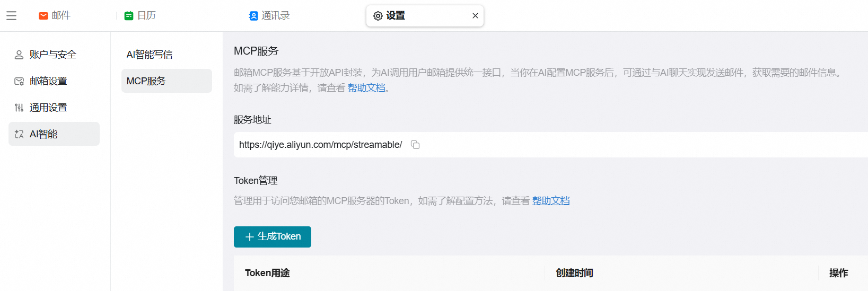
Task: Click the 创建时间 column header
Action: tap(574, 273)
